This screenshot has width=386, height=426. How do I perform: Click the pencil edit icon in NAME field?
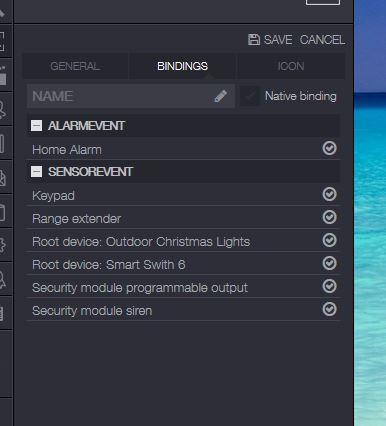(221, 96)
